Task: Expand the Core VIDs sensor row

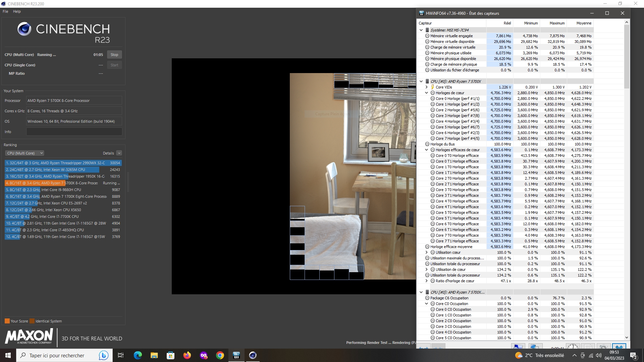Action: pos(427,87)
